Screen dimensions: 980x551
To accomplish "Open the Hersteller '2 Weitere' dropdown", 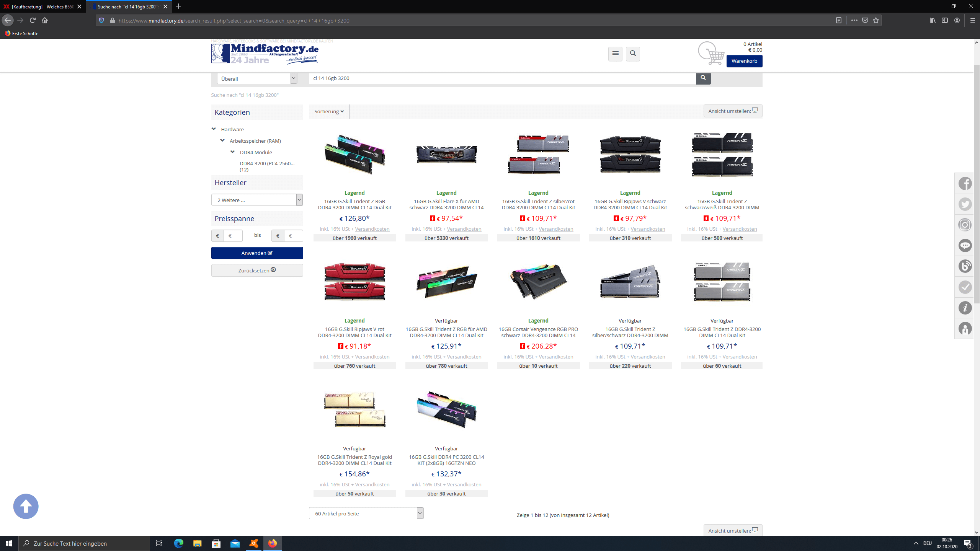I will pyautogui.click(x=257, y=200).
